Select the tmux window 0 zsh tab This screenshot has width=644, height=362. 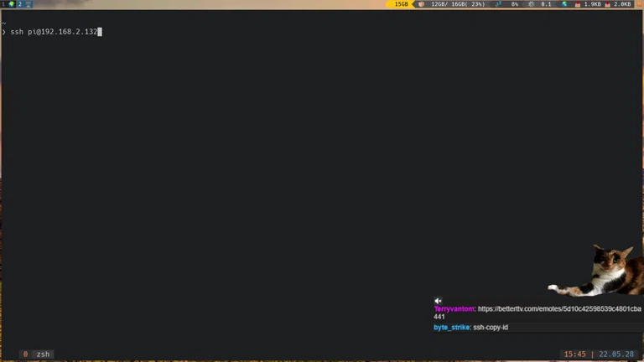pyautogui.click(x=37, y=354)
